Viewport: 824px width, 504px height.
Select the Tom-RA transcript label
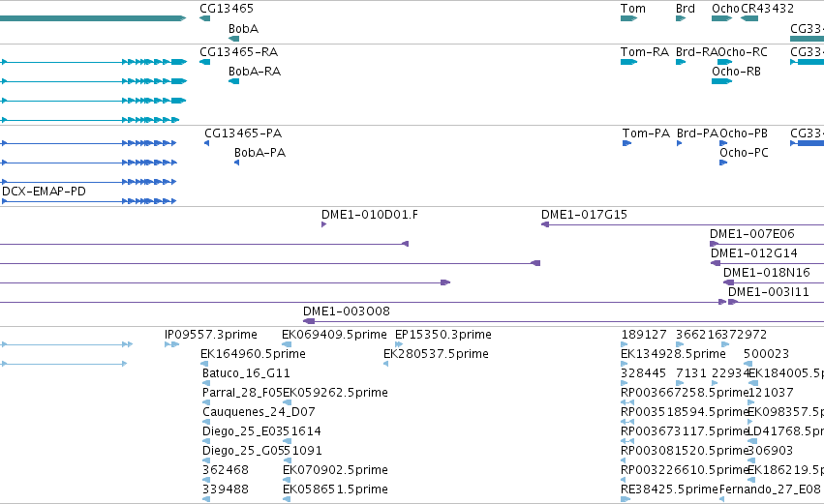[645, 52]
